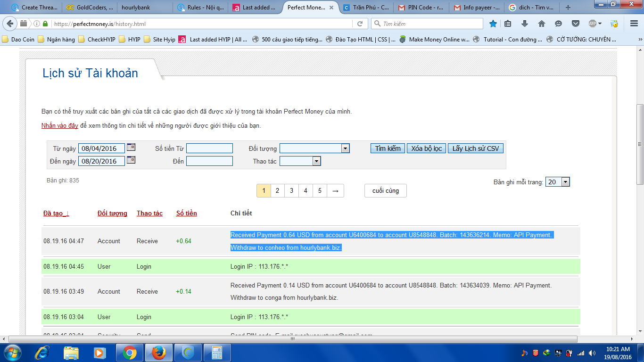The height and width of the screenshot is (362, 644).
Task: Sort by the Đối tượng column header
Action: (112, 214)
